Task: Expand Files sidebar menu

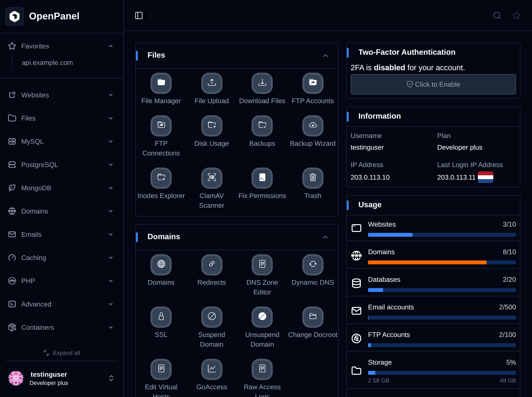Action: [x=60, y=118]
